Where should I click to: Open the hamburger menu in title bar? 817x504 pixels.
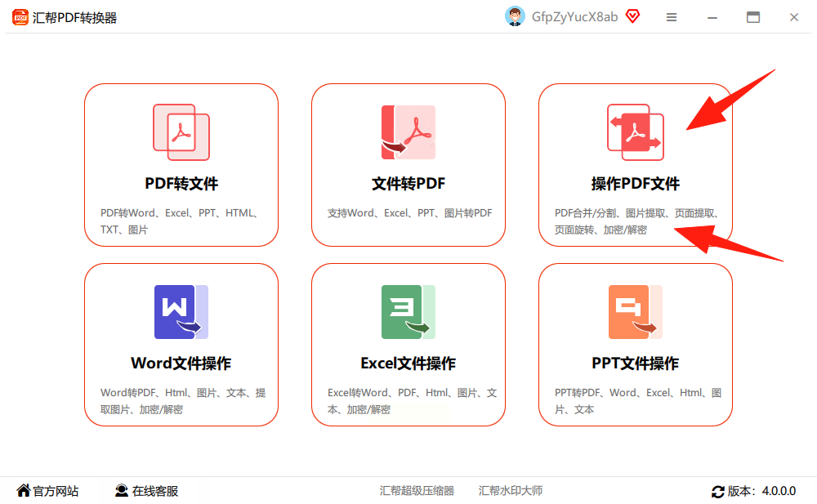click(672, 17)
